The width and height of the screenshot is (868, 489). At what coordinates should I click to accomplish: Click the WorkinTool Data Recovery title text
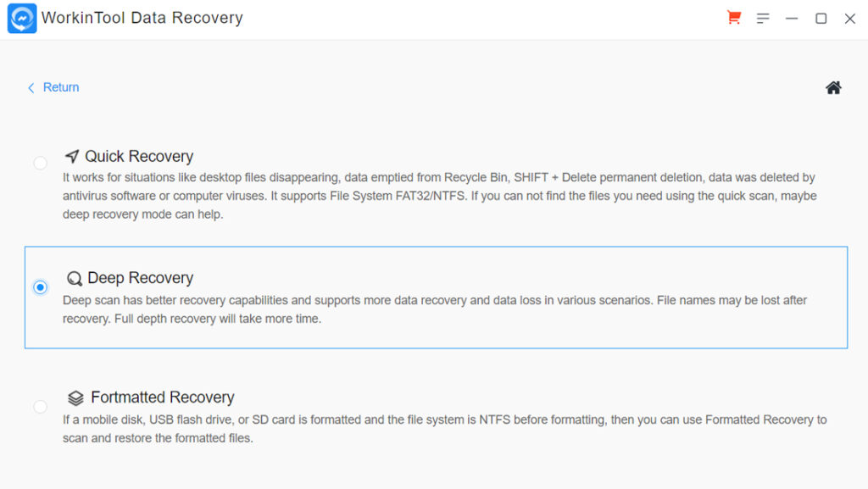pos(144,17)
